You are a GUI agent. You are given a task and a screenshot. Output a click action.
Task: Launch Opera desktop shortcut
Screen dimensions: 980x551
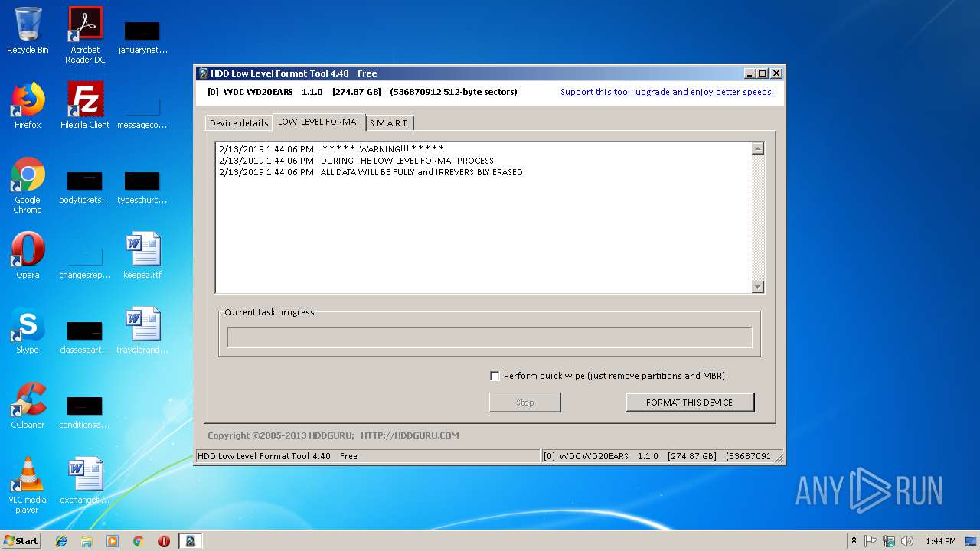pyautogui.click(x=28, y=256)
